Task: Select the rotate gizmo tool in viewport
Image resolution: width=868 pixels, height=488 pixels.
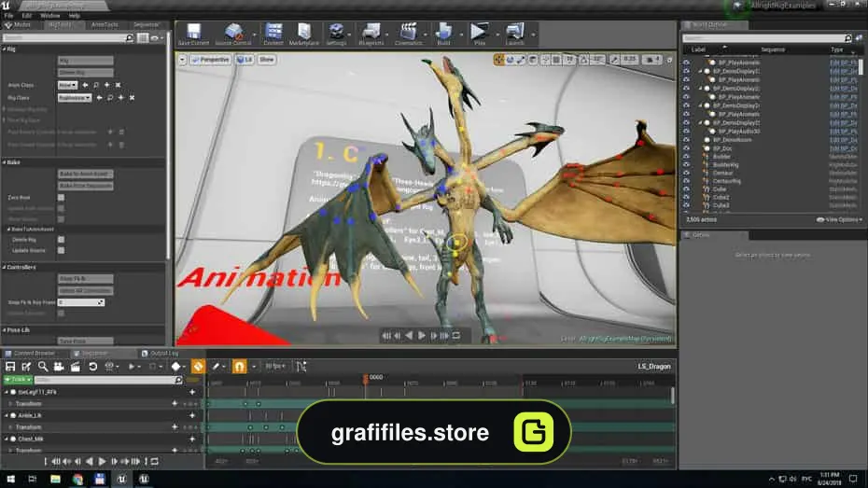Action: pos(510,60)
